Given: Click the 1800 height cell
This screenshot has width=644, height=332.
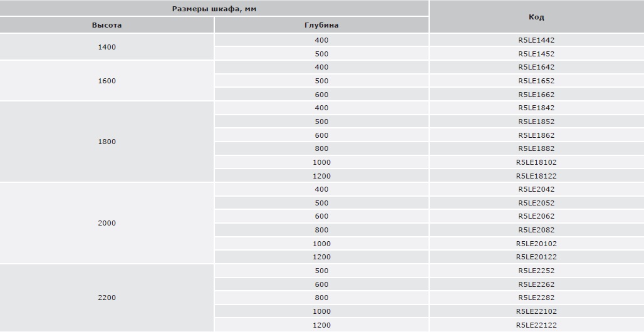Looking at the screenshot, I should pyautogui.click(x=107, y=142).
